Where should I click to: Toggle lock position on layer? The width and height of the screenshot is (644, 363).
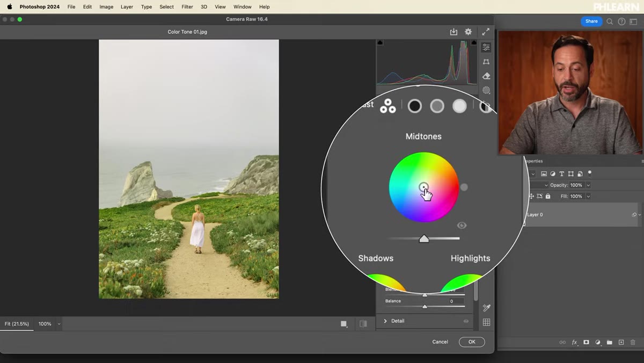pyautogui.click(x=532, y=197)
